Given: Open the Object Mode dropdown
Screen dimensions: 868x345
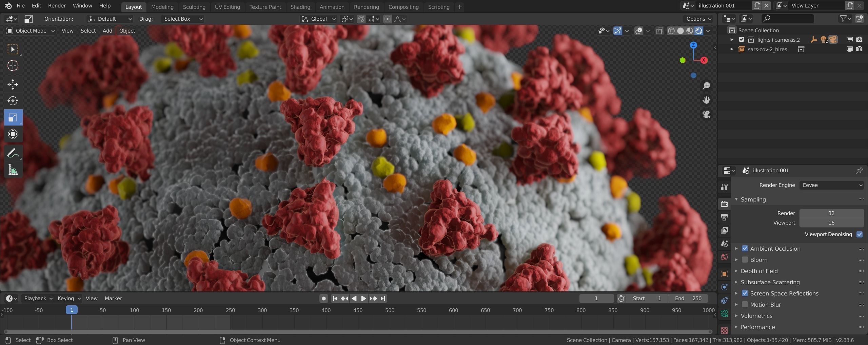Looking at the screenshot, I should point(31,31).
